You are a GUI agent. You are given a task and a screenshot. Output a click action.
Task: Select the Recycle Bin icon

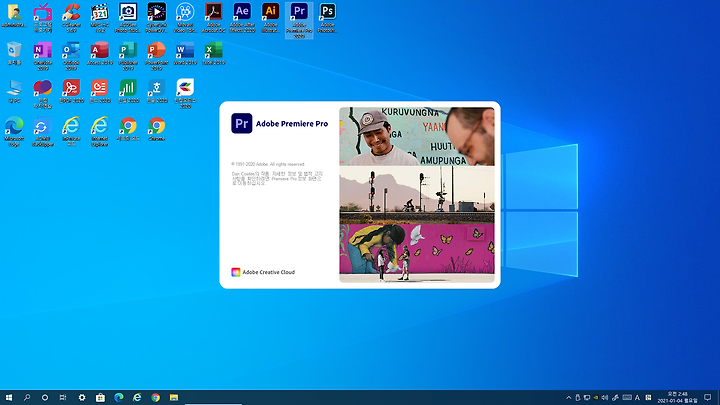pyautogui.click(x=14, y=53)
